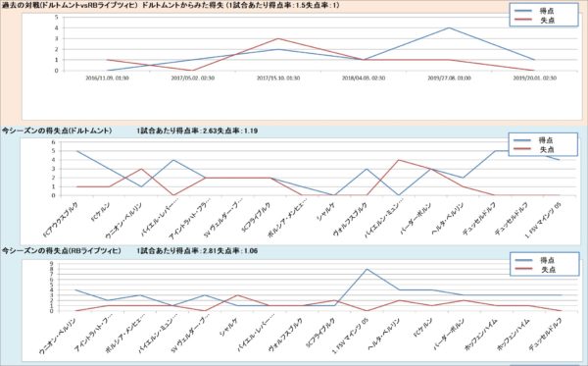The image size is (588, 366).
Task: Click the 今シーズンの得失点(RBライプツィヒ) chart title
Action: tap(62, 250)
